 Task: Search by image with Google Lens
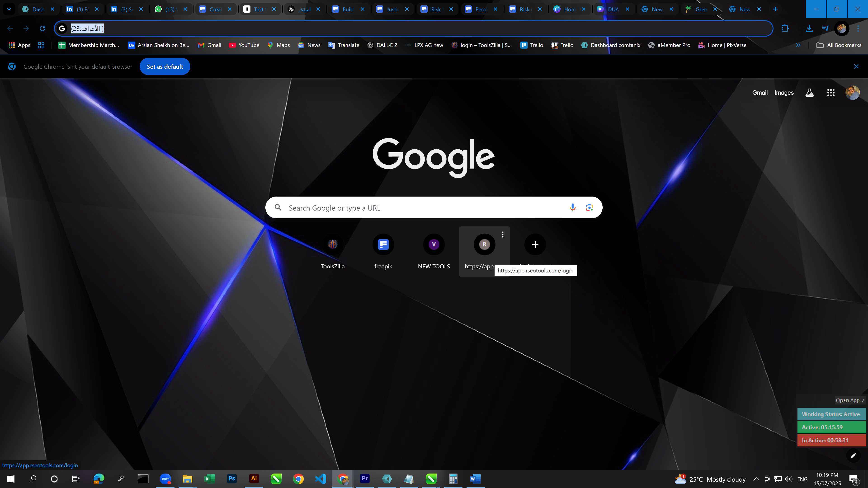coord(589,207)
